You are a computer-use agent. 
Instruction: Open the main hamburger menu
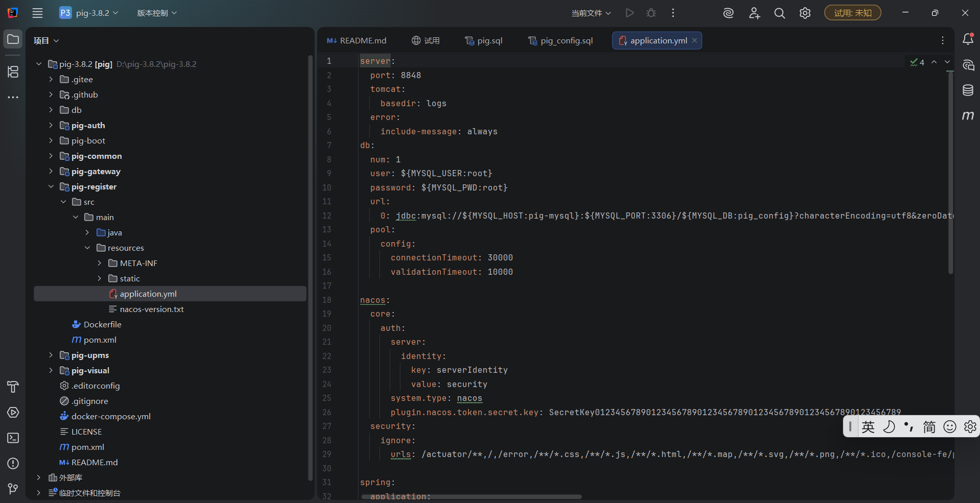(x=37, y=13)
